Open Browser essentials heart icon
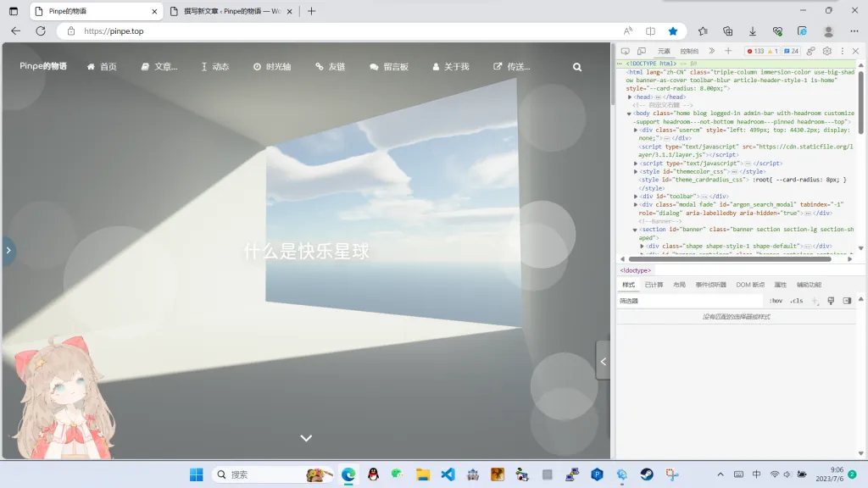 tap(778, 31)
